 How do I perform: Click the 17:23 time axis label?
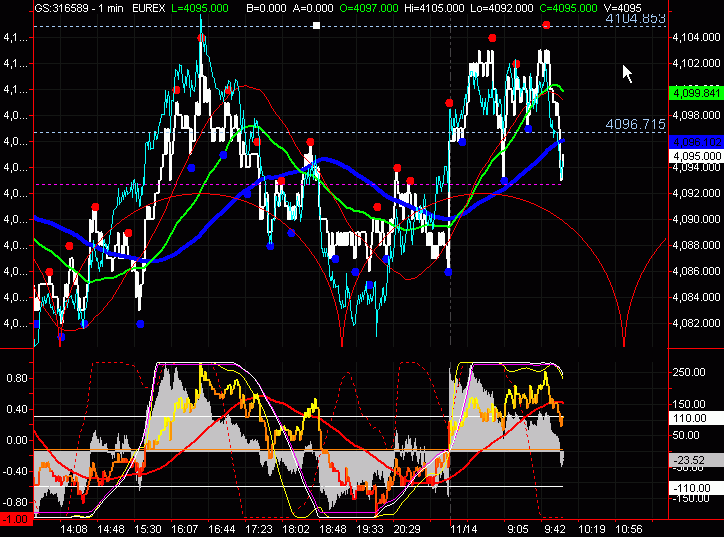(x=259, y=530)
